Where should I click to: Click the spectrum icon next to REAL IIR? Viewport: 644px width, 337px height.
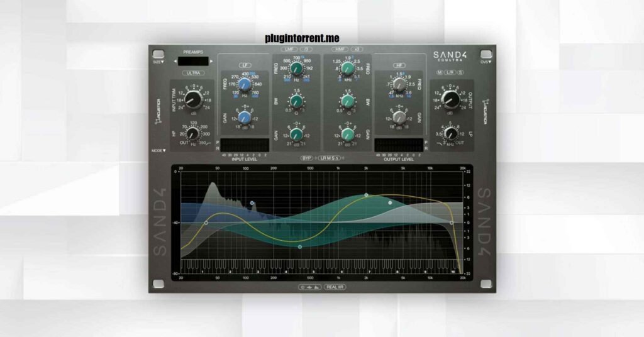tap(316, 287)
